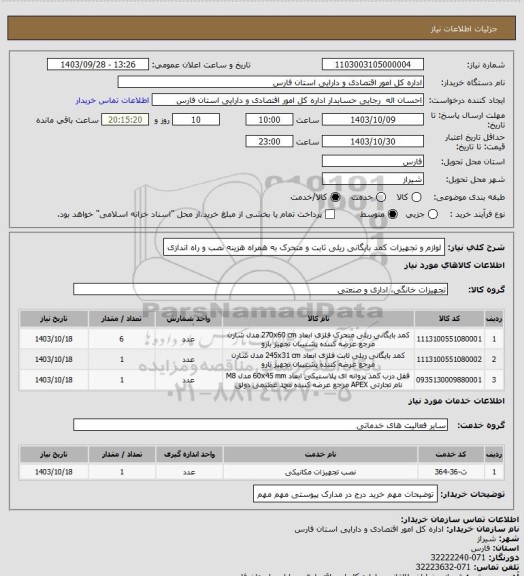This screenshot has height=576, width=524.
Task: Click service code ت-36-364
Action: (451, 472)
